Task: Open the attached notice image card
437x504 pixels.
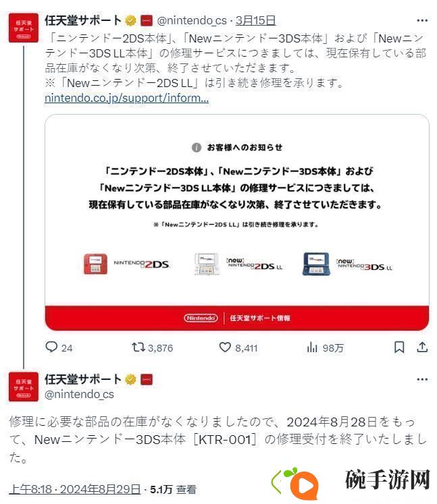Action: coord(237,223)
